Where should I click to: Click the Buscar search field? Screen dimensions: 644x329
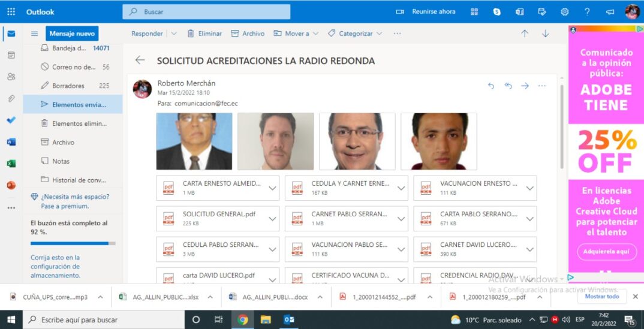(206, 12)
